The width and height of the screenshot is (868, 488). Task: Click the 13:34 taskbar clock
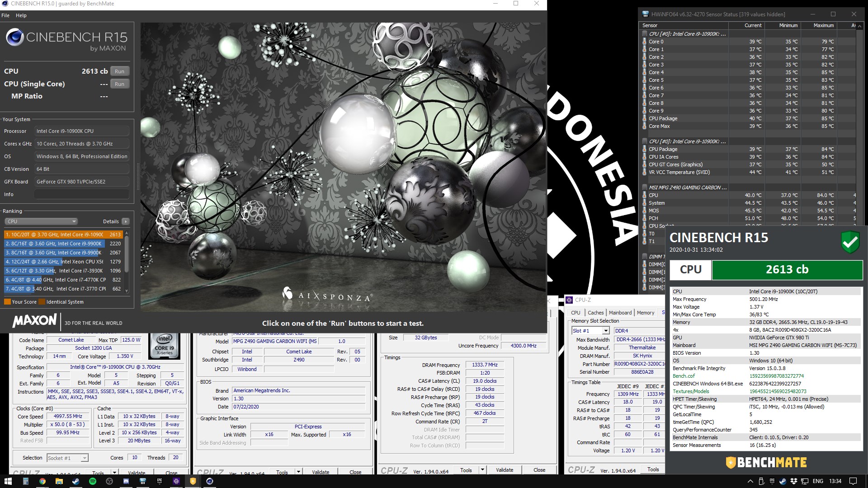coord(835,481)
